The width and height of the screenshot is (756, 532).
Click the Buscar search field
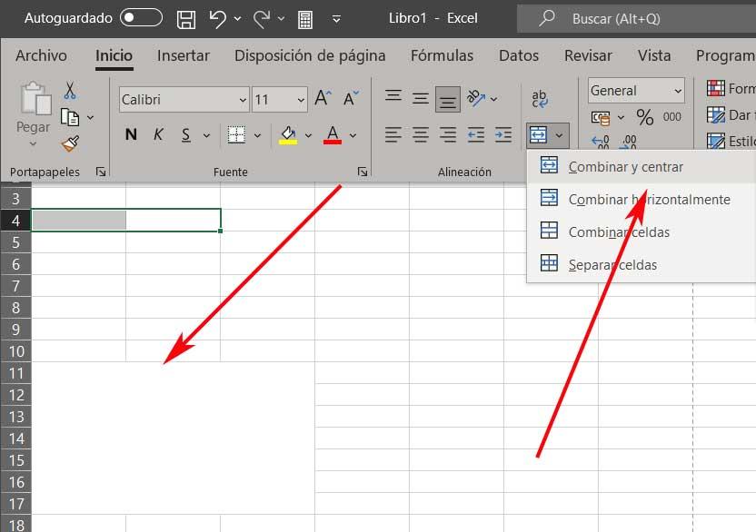636,19
